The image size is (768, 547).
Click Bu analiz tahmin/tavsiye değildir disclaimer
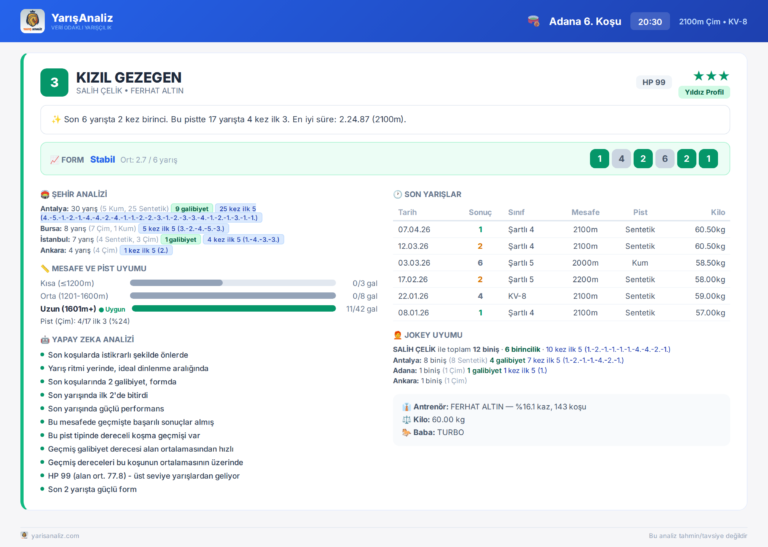(698, 536)
